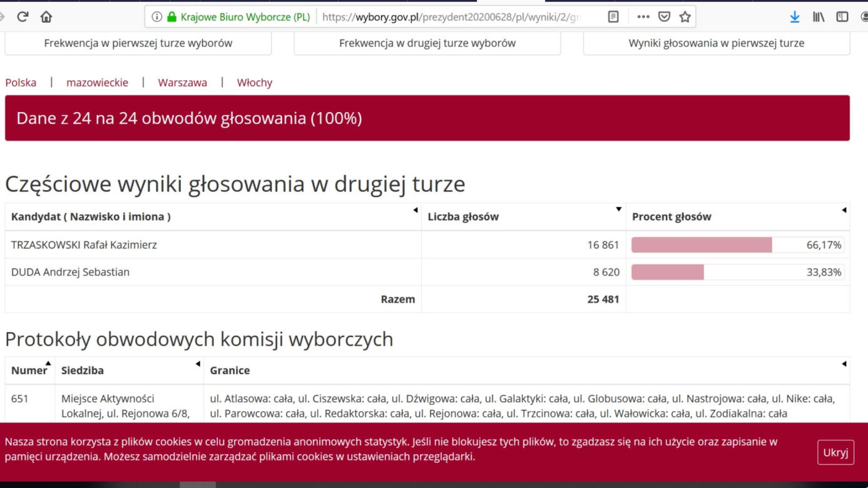This screenshot has width=868, height=488.
Task: Click Krajowe Biuro Wyborcze (PL) certificate label
Action: (245, 17)
